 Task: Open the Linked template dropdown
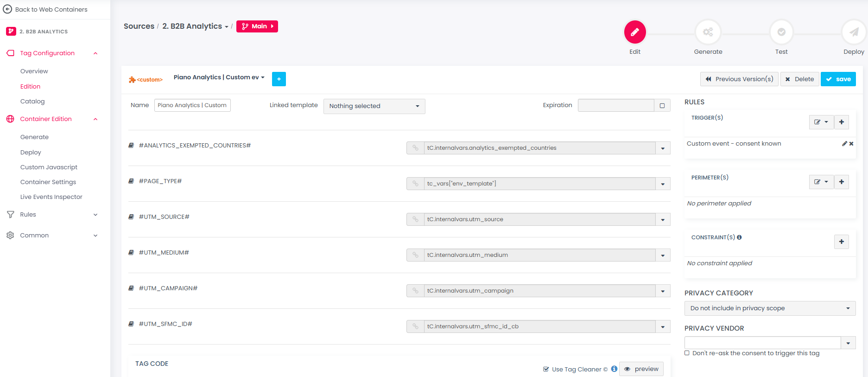coord(374,106)
